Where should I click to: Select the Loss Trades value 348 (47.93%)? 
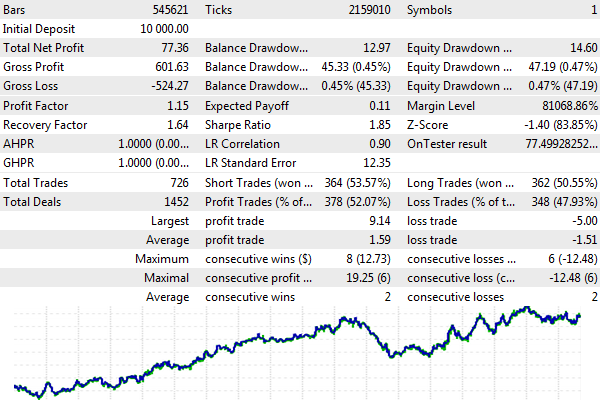pyautogui.click(x=564, y=202)
